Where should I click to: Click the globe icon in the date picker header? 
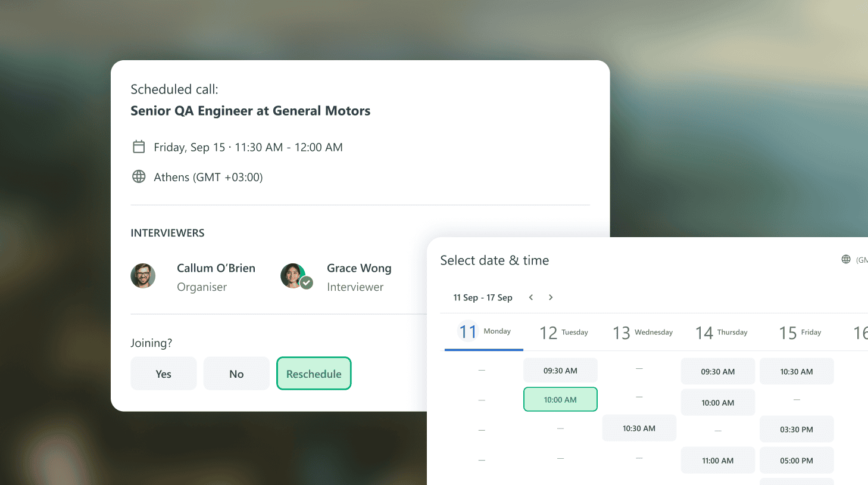pos(846,259)
